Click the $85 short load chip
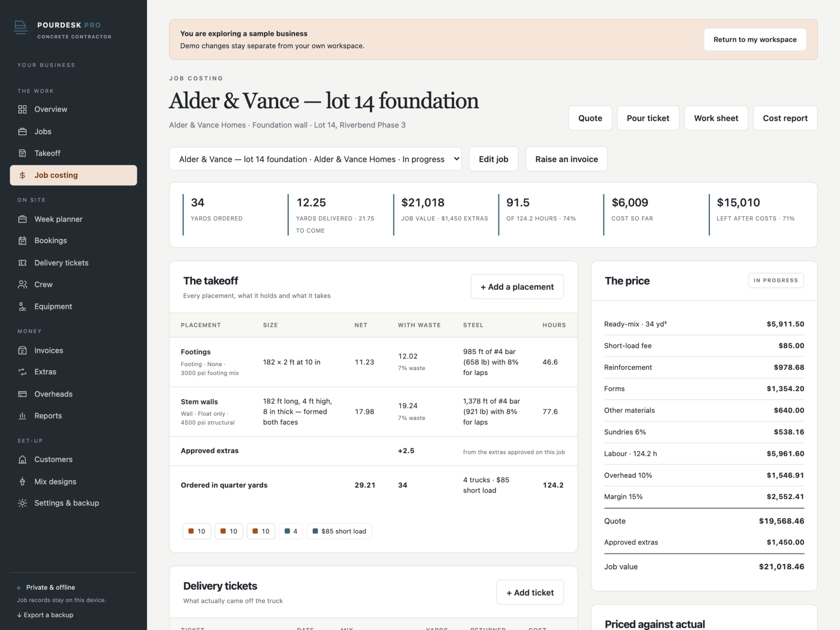Viewport: 840px width, 630px height. click(x=339, y=531)
